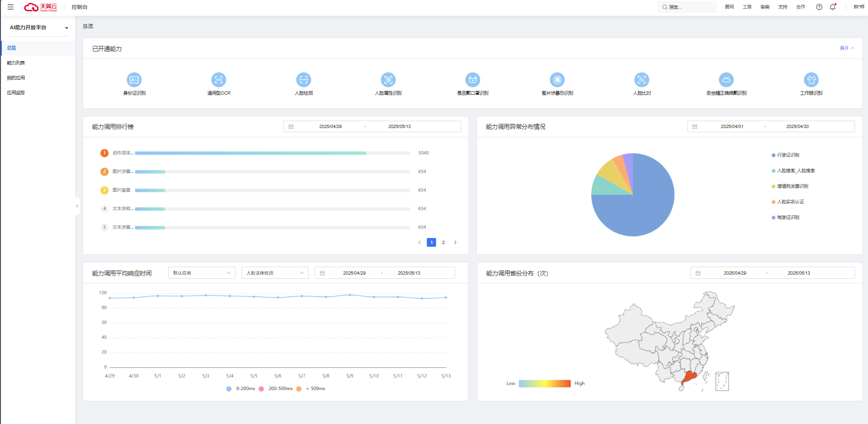Click the highlighted Guangdong province on map
868x424 pixels.
(x=689, y=377)
